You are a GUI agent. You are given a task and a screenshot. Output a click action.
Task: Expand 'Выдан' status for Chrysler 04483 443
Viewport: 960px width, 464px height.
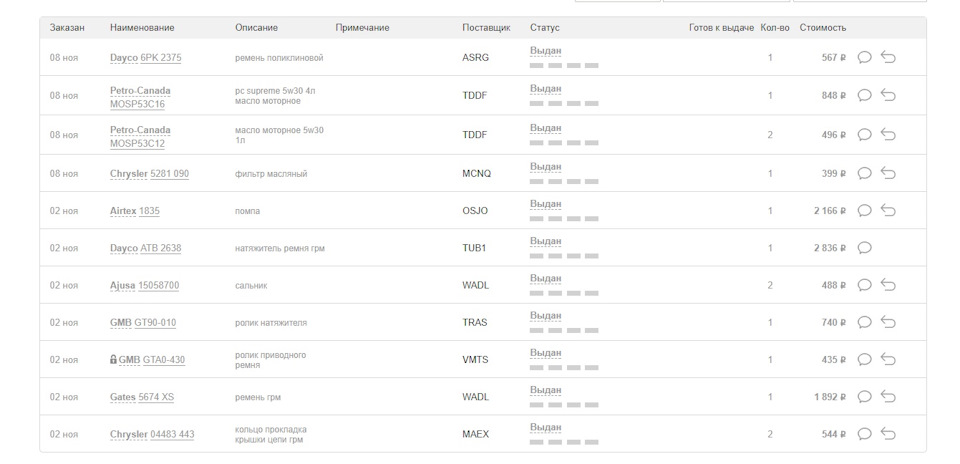pyautogui.click(x=545, y=428)
